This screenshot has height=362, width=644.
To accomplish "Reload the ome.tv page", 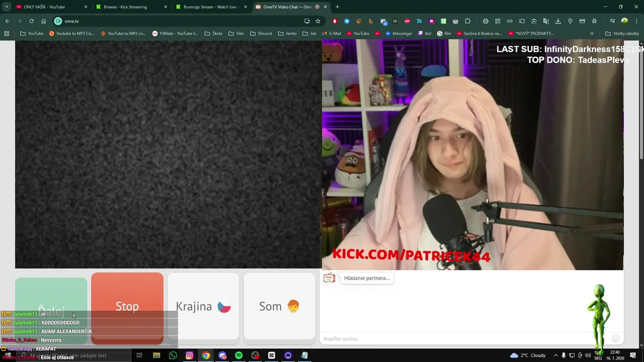I will [x=31, y=21].
